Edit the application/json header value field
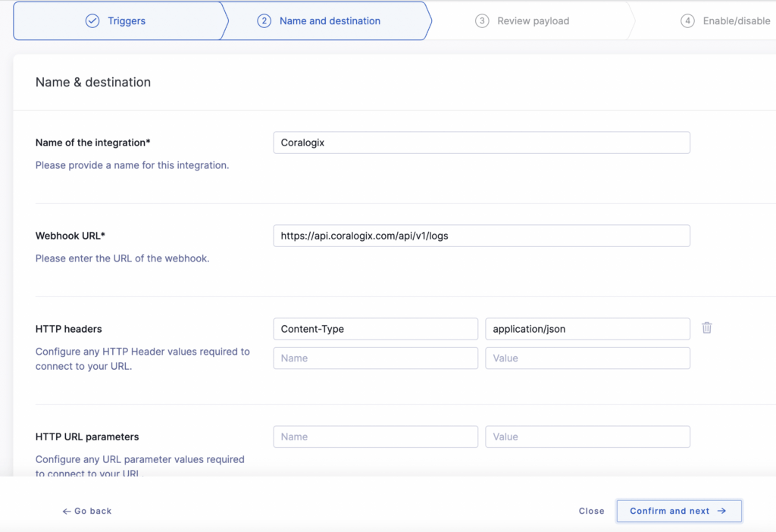Screen dimensions: 776x532 pos(587,329)
